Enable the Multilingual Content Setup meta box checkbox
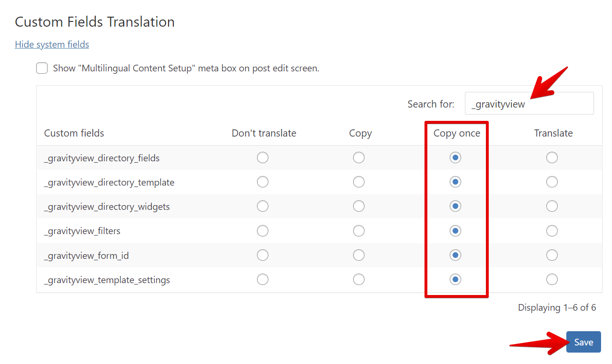The height and width of the screenshot is (364, 612). [42, 68]
